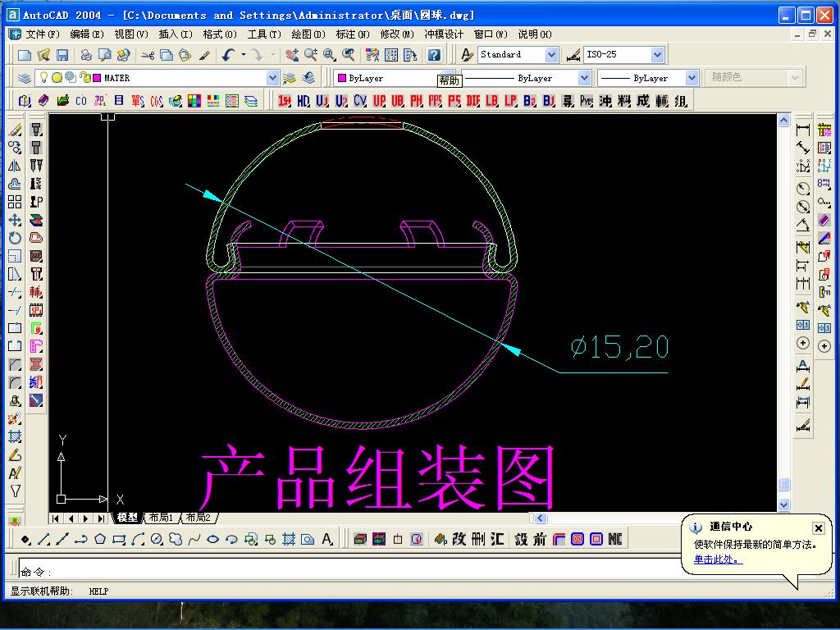Toggle the layer freeze sun icon
Viewport: 840px width, 630px height.
pos(57,78)
